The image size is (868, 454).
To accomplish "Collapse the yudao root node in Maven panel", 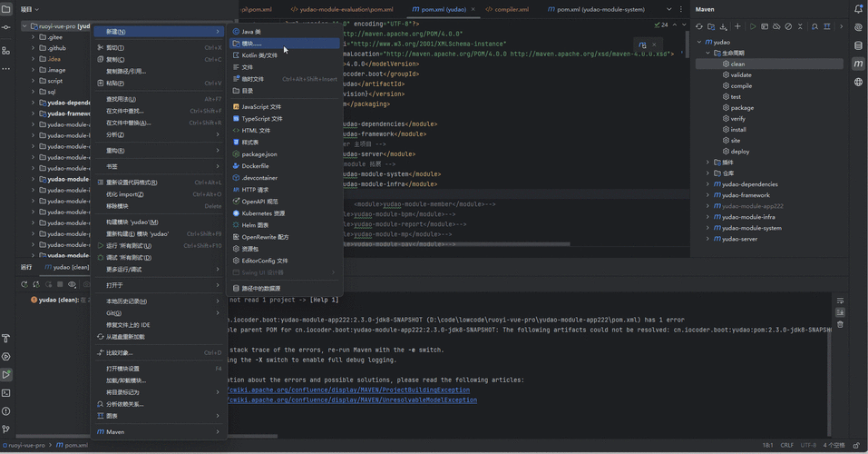I will coord(699,42).
